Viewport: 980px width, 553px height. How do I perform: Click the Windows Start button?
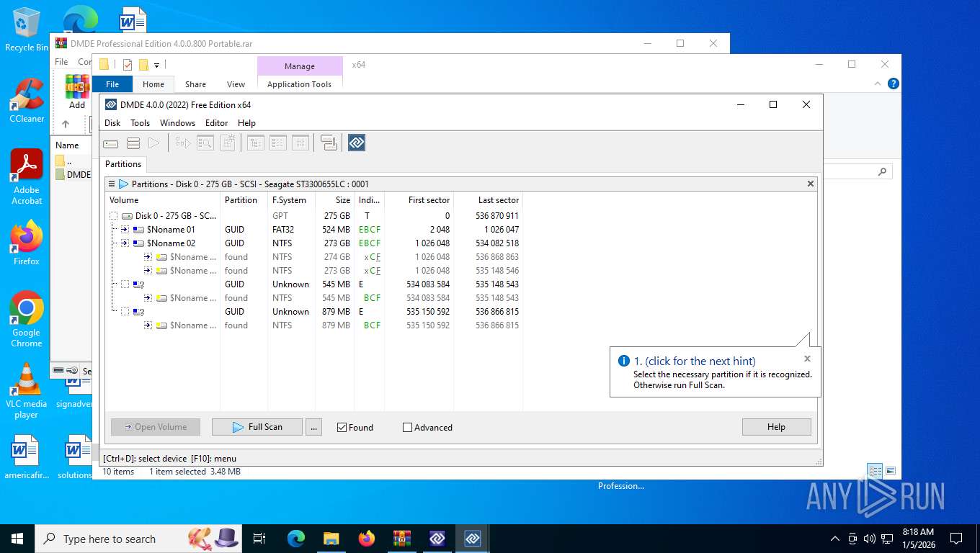coord(17,539)
